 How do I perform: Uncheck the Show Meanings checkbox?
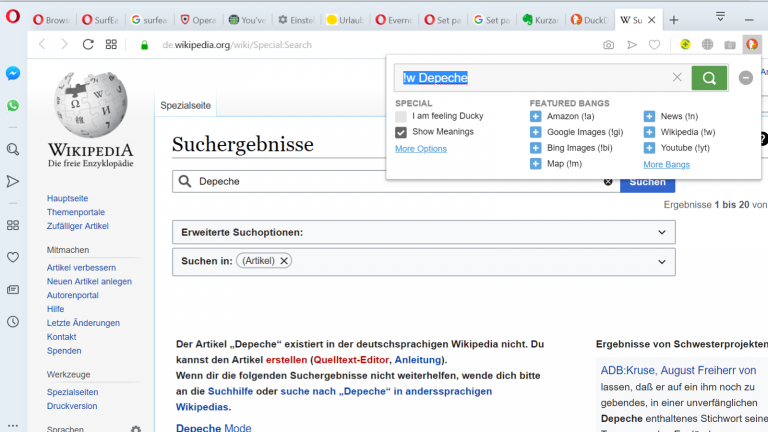click(401, 132)
